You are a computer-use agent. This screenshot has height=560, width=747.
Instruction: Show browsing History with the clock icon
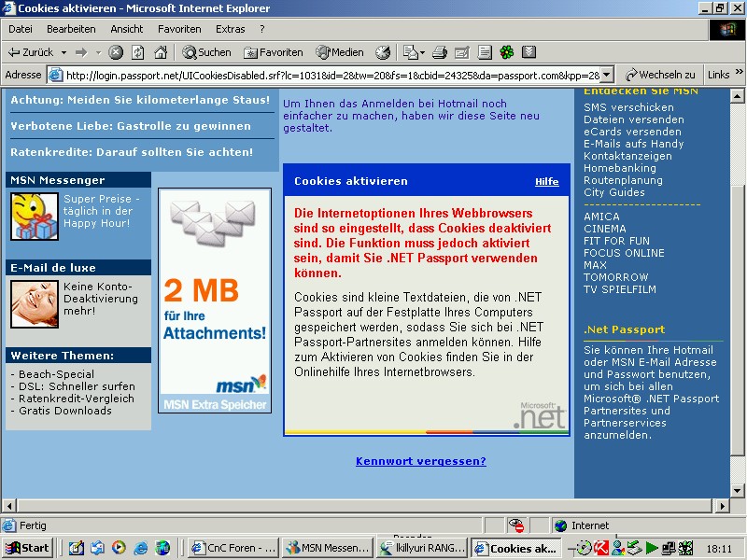point(383,52)
